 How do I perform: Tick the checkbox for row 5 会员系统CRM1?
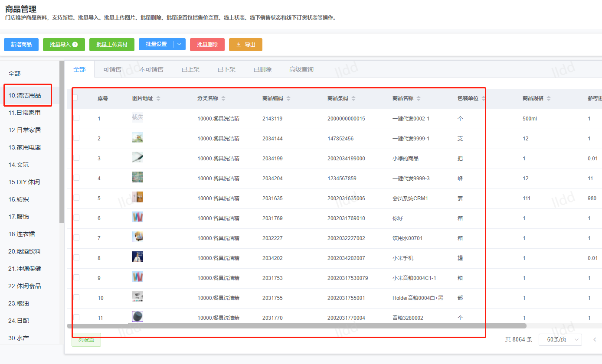coord(76,198)
